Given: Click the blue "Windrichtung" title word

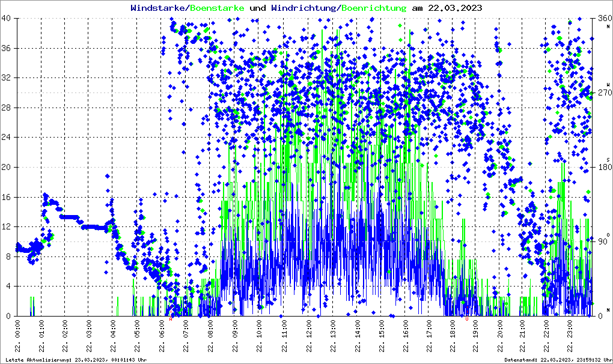Looking at the screenshot, I should [x=305, y=8].
